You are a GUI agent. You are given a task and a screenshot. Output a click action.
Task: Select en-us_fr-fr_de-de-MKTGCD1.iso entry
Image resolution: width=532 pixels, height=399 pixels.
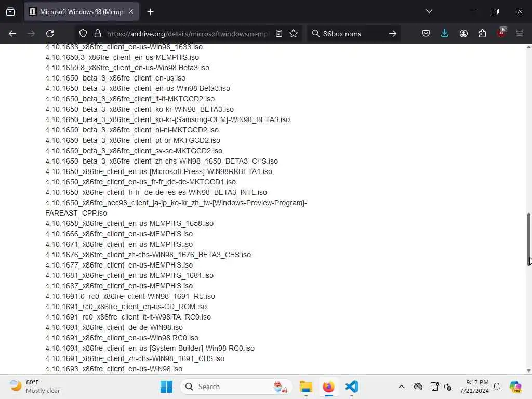[x=140, y=182]
